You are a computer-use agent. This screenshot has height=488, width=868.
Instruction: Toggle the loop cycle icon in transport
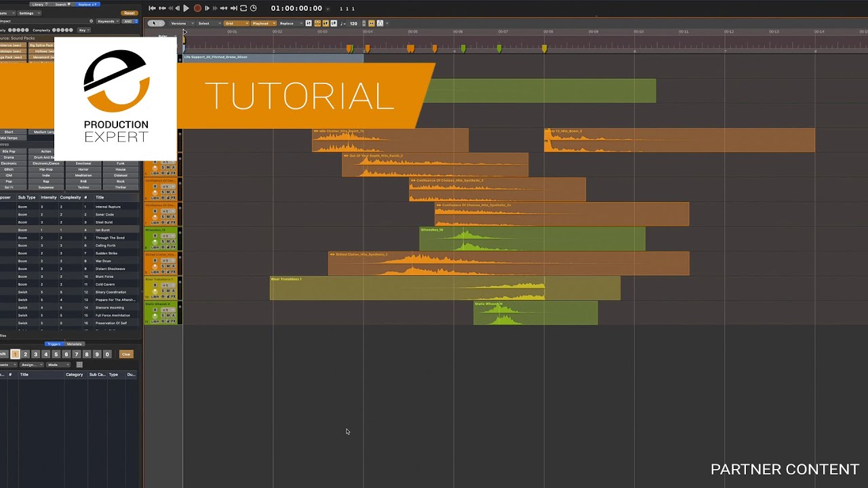243,8
